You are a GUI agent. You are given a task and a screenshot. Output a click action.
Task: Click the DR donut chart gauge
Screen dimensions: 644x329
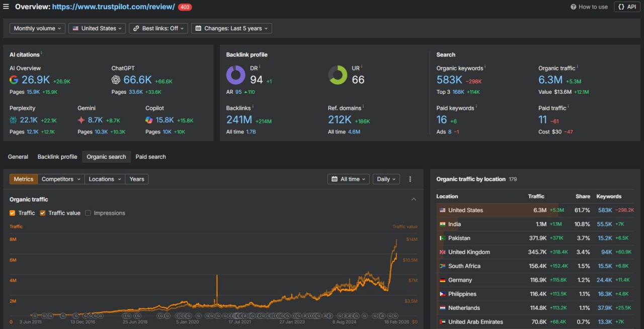coord(235,75)
